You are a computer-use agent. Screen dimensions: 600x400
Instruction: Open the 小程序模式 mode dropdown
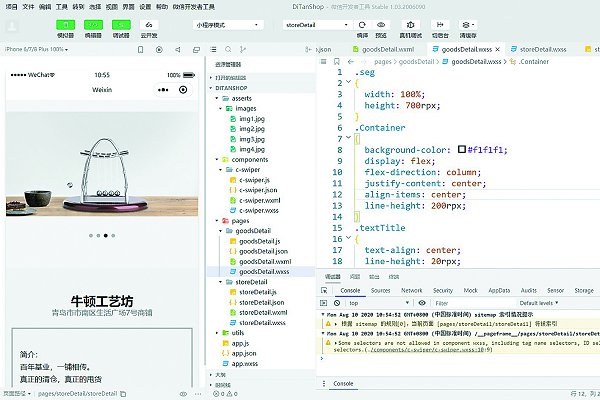pos(228,25)
